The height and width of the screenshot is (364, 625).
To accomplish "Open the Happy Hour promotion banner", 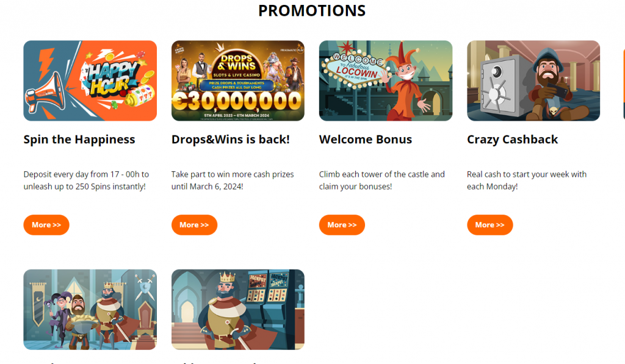I will point(90,80).
